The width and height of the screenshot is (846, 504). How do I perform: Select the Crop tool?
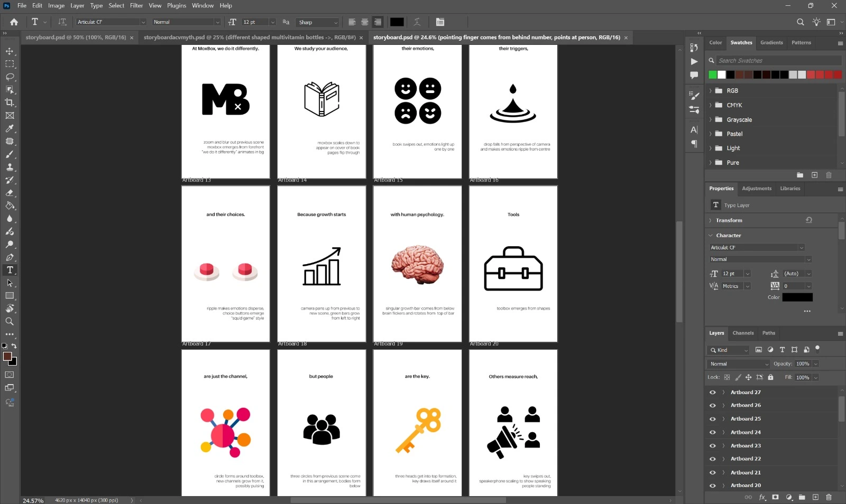pyautogui.click(x=10, y=102)
